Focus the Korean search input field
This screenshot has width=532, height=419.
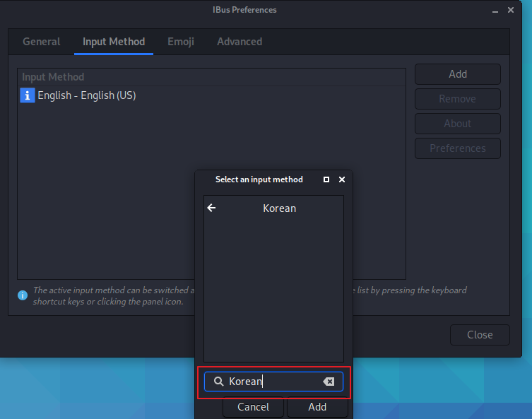tap(273, 382)
